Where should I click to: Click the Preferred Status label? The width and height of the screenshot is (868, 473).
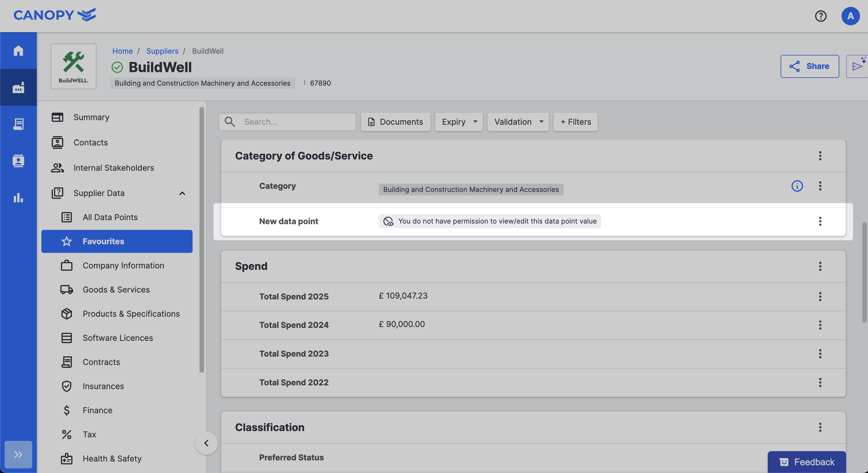291,457
